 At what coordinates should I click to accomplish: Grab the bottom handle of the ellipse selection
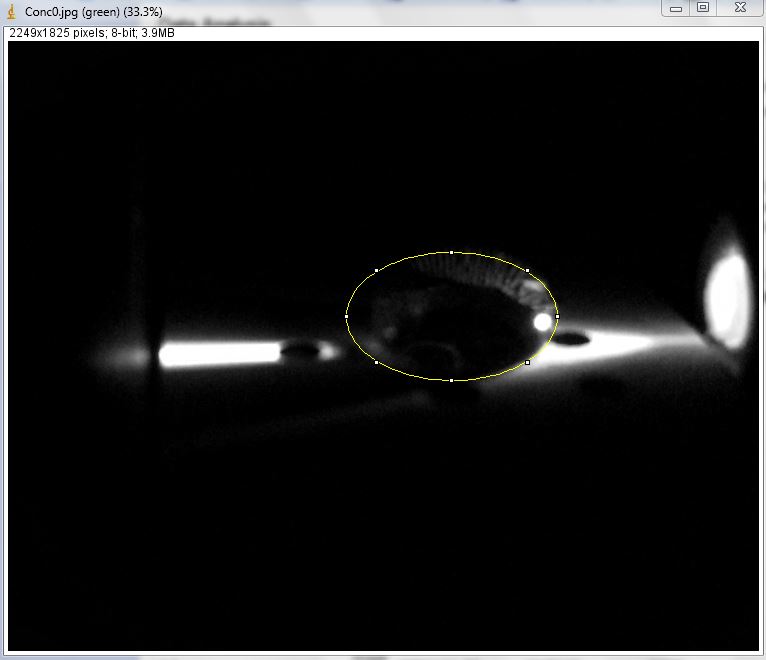[x=452, y=380]
